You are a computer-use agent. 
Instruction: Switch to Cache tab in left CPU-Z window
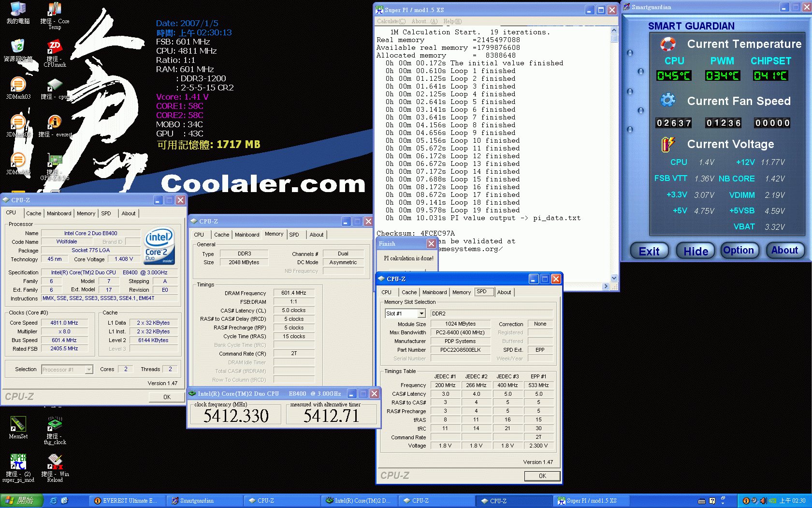pyautogui.click(x=34, y=213)
